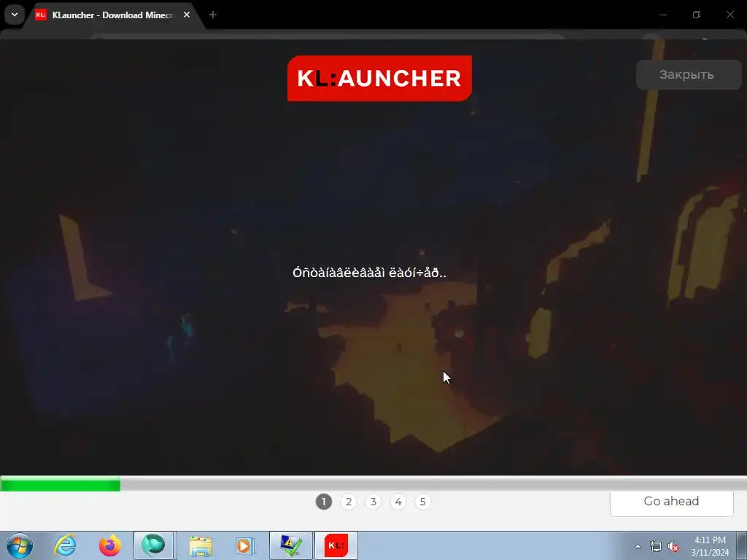The image size is (747, 560).
Task: Minimize the browser window
Action: pos(663,15)
